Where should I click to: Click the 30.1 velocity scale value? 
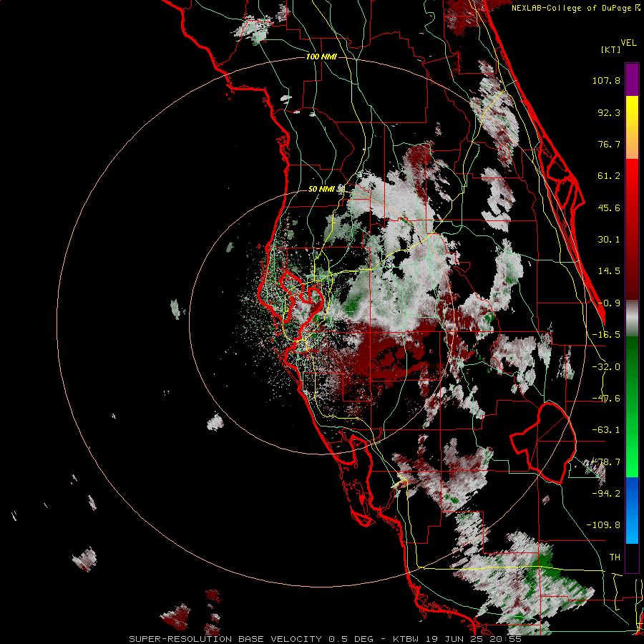tap(609, 240)
